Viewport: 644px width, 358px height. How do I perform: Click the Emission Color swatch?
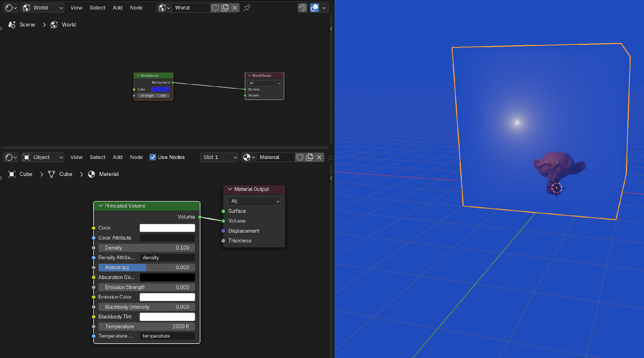tap(167, 297)
